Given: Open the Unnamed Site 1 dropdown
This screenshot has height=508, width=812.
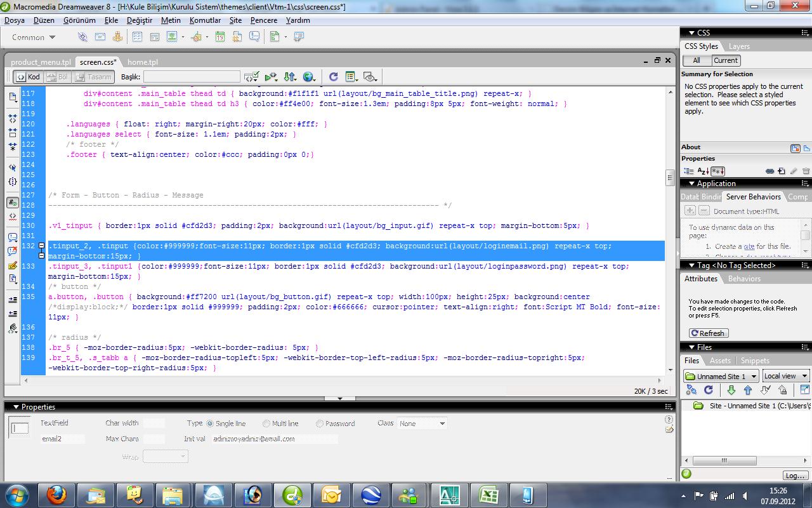Looking at the screenshot, I should tap(721, 376).
